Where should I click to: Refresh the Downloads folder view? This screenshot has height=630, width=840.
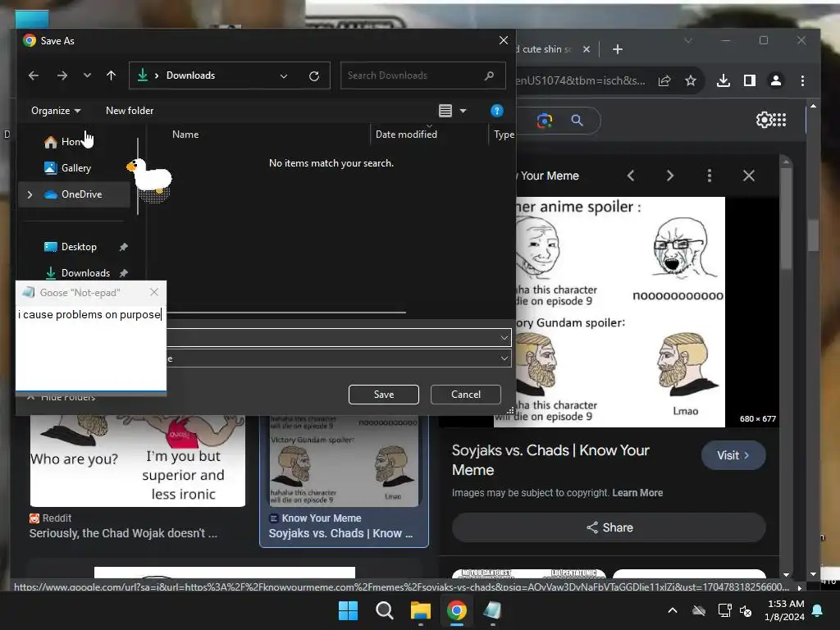(x=314, y=76)
